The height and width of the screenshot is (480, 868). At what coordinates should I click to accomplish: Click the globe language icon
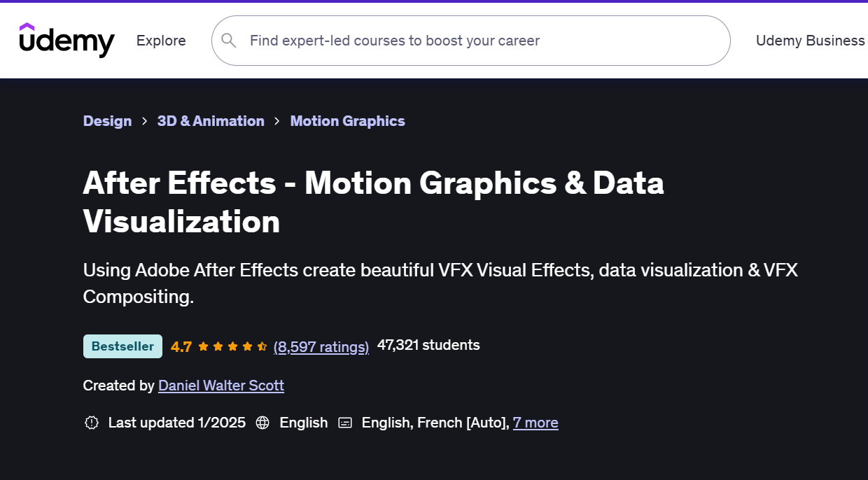262,423
